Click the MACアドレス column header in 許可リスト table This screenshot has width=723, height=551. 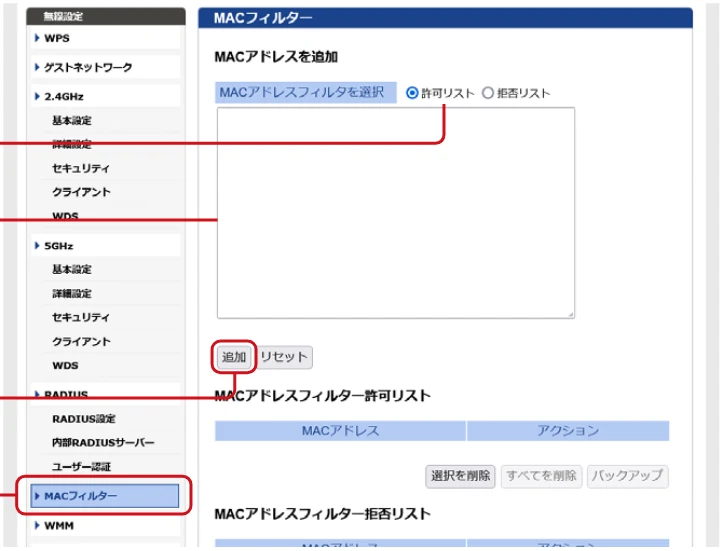click(340, 431)
